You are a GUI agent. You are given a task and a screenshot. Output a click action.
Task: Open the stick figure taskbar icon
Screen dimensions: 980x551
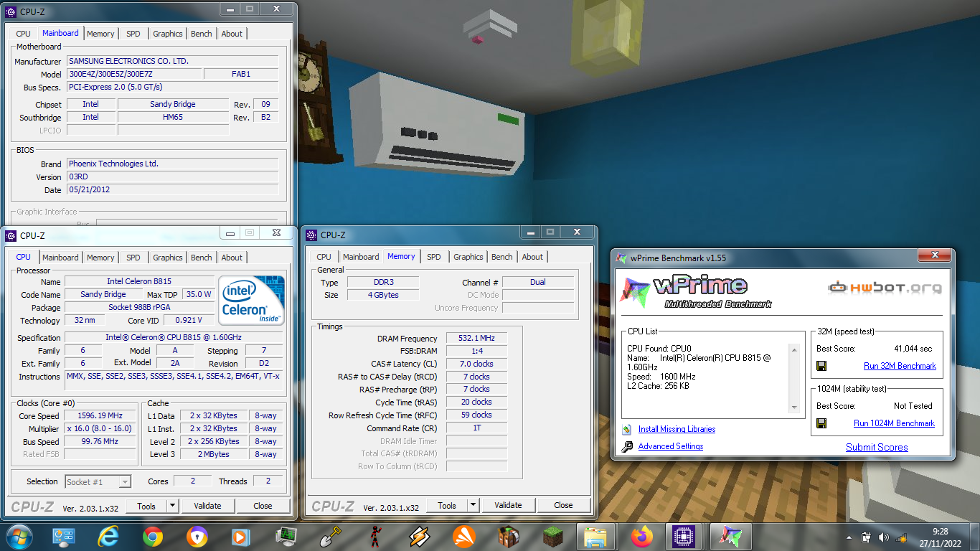[x=374, y=537]
